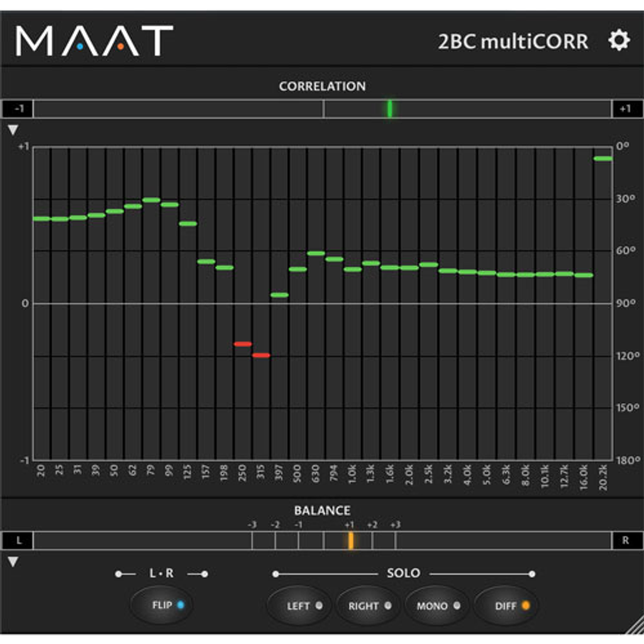
Task: Click the 125 Hz frequency label
Action: pos(187,472)
